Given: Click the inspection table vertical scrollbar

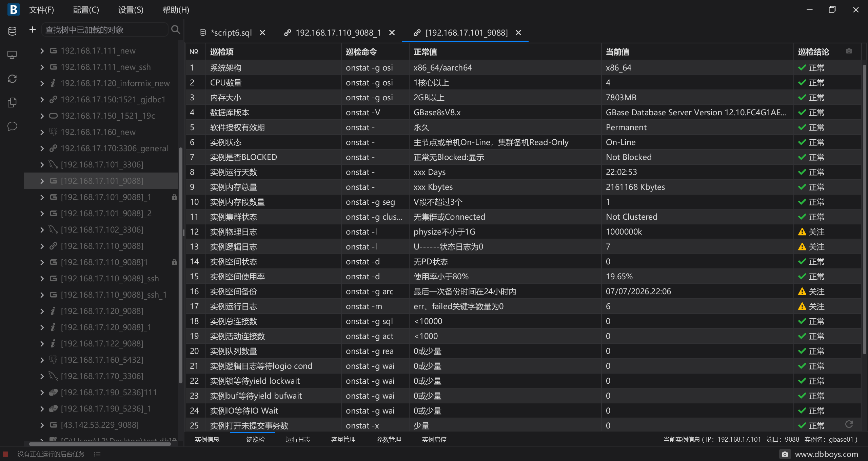Looking at the screenshot, I should [864, 210].
